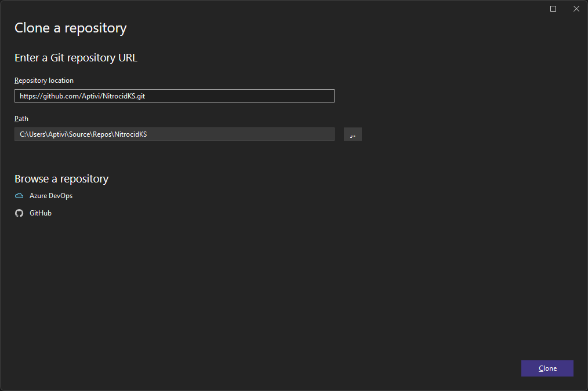588x391 pixels.
Task: Browse repositories via Azure DevOps link
Action: click(x=51, y=196)
